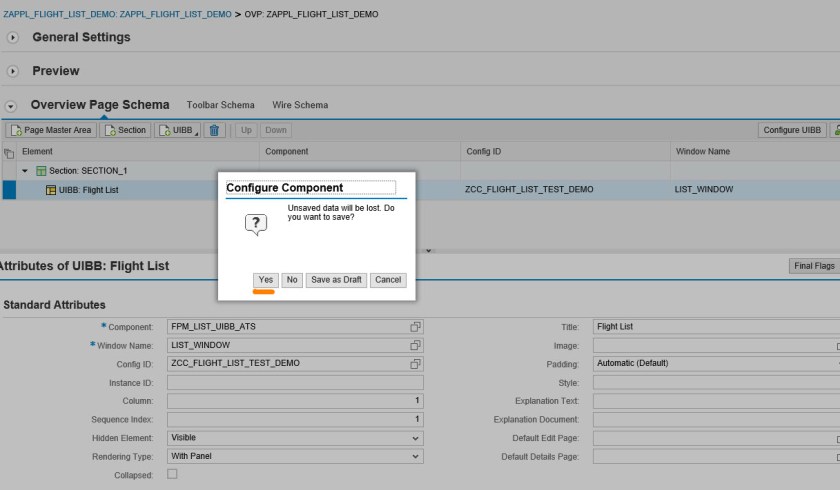Viewport: 840px width, 490px height.
Task: Click the delete trash can icon in toolbar
Action: point(215,130)
